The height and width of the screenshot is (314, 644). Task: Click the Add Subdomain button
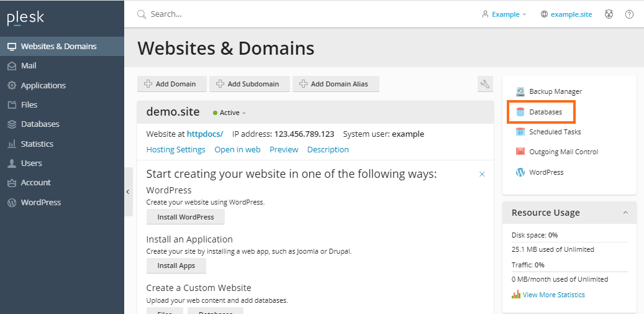click(x=250, y=84)
